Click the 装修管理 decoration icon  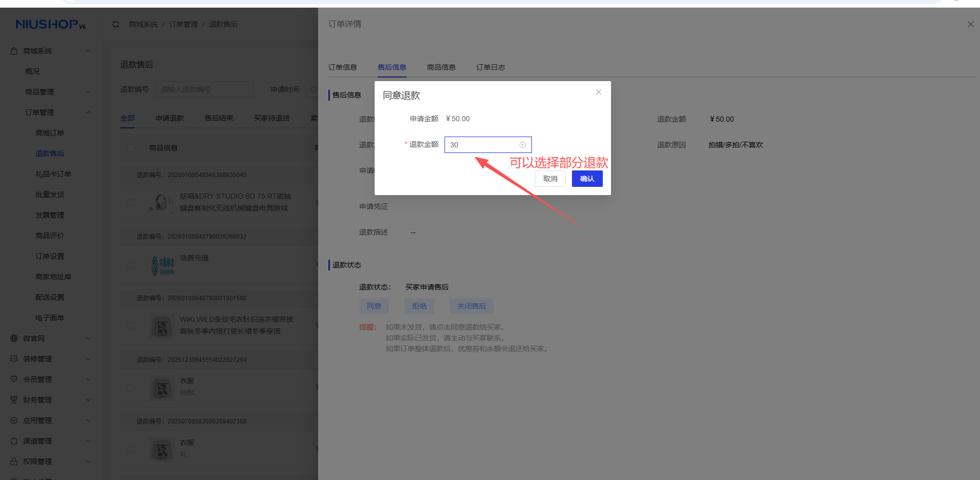[13, 358]
